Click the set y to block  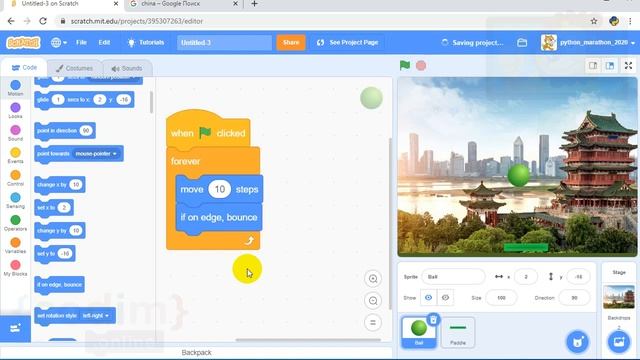[x=55, y=253]
